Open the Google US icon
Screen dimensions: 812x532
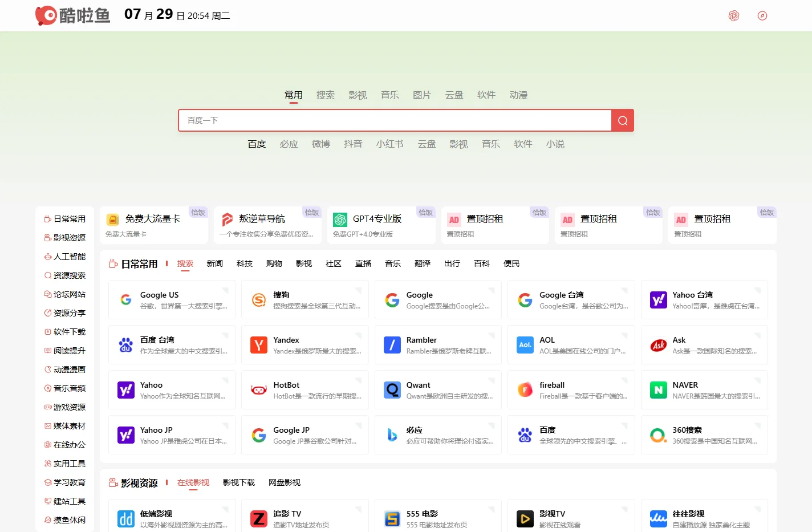[x=126, y=300]
